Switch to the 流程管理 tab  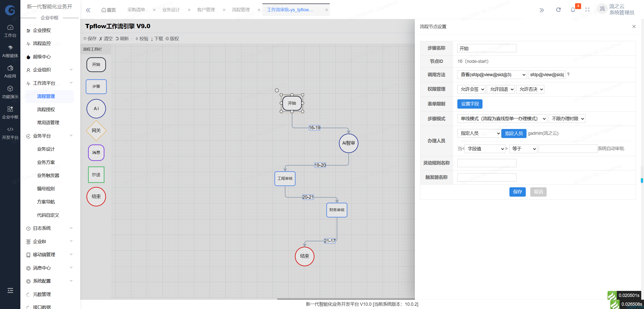pyautogui.click(x=241, y=10)
